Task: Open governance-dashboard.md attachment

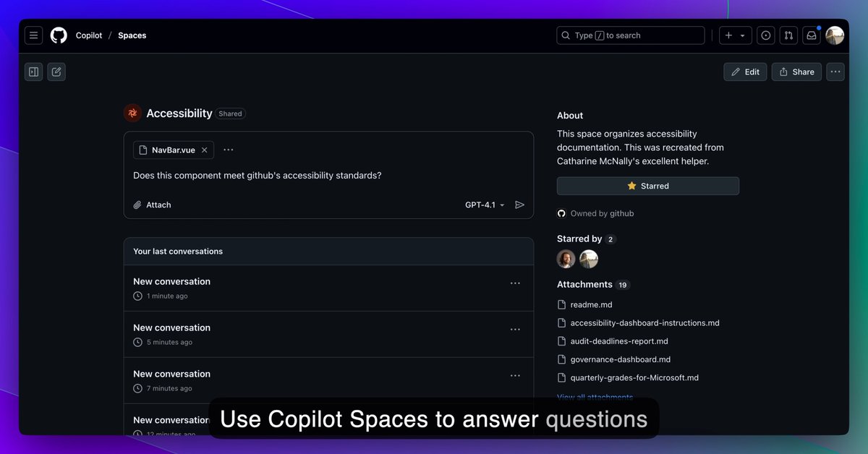Action: [614, 359]
